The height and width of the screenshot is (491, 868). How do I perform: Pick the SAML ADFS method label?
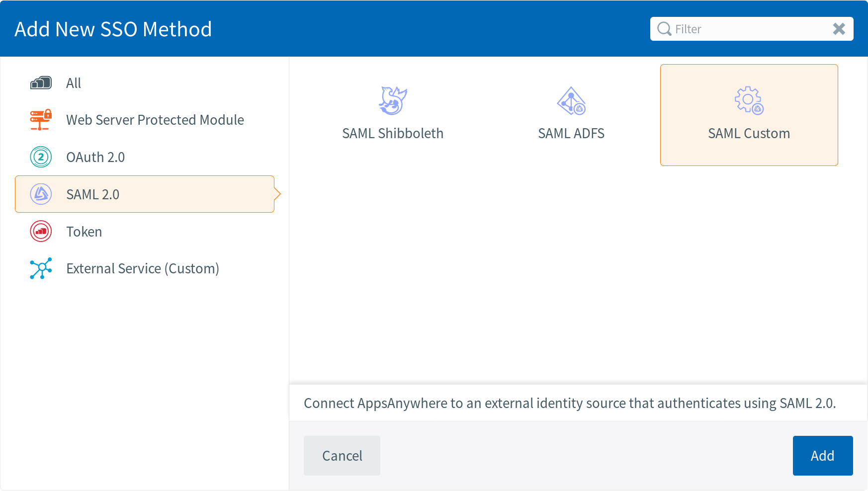[571, 133]
